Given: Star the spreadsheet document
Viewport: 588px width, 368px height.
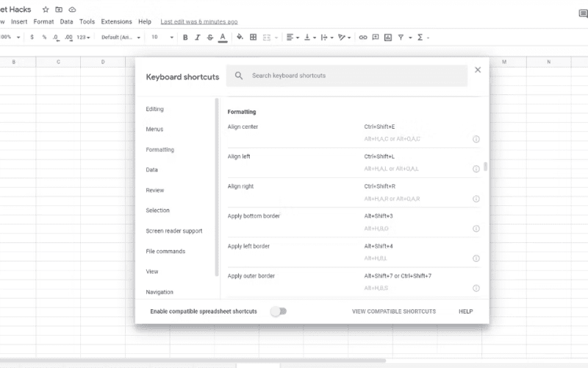Looking at the screenshot, I should pyautogui.click(x=46, y=10).
